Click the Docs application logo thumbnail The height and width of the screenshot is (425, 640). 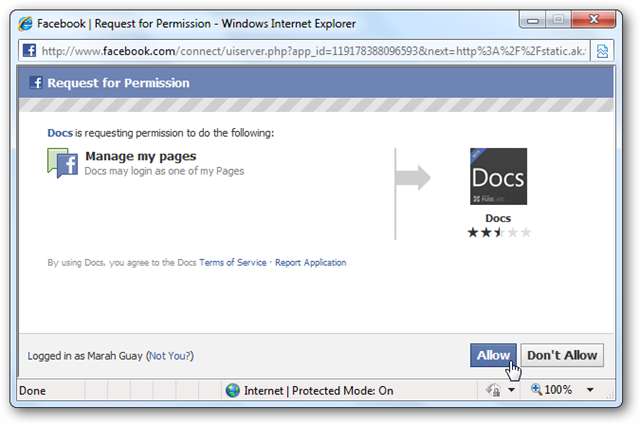(498, 176)
